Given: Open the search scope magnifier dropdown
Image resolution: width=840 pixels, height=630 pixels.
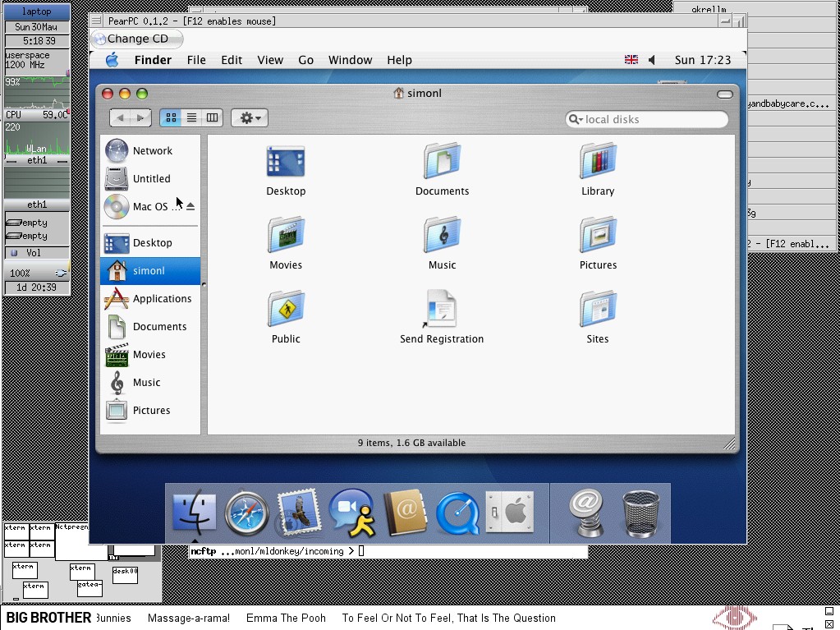Looking at the screenshot, I should [x=576, y=119].
